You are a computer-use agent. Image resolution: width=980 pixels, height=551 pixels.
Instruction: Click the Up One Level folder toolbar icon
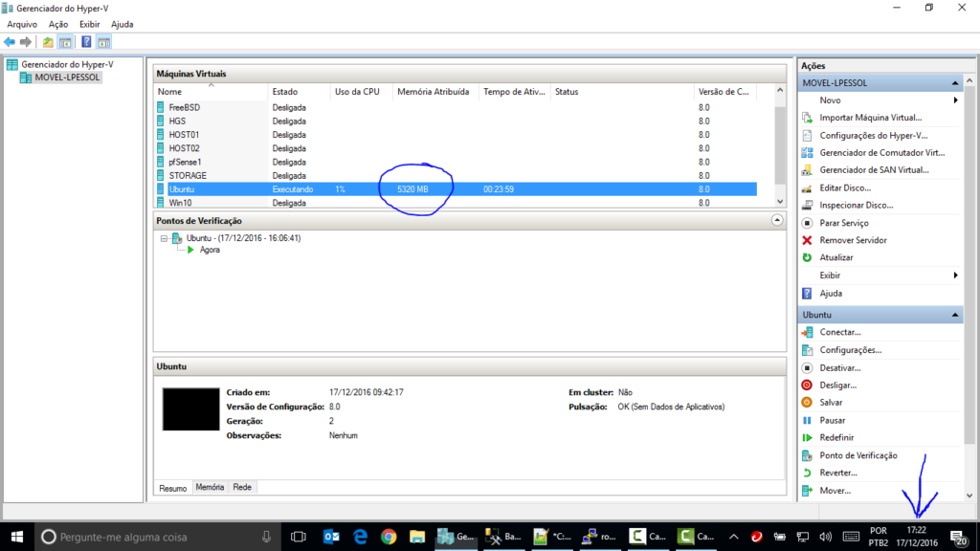(48, 42)
